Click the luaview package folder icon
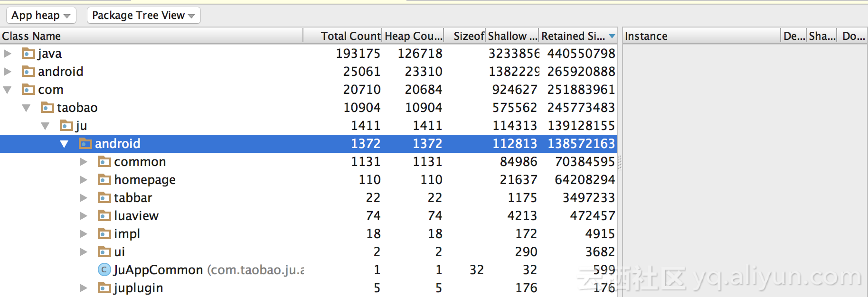 click(104, 216)
